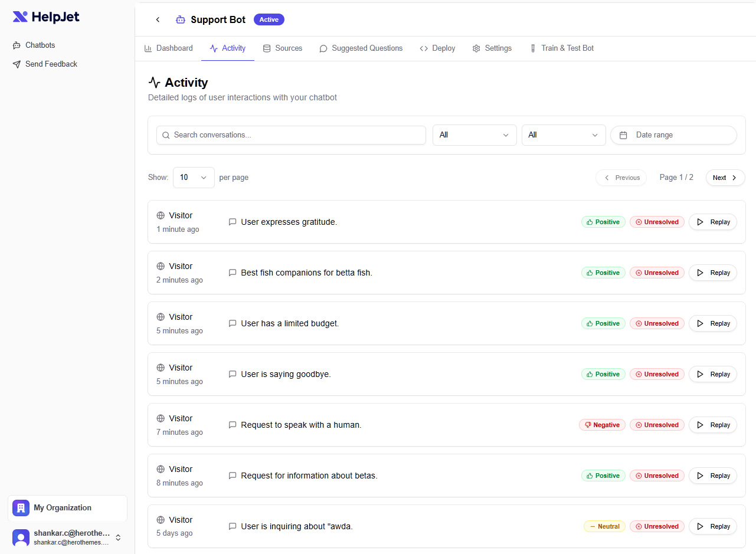Viewport: 756px width, 554px height.
Task: Open the per page count dropdown showing 10
Action: coord(194,178)
